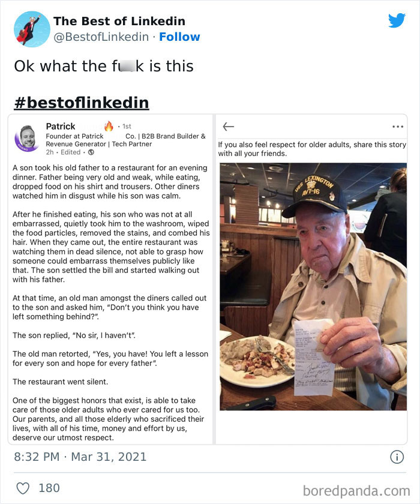Open the @BestofLinkedin handle

[x=101, y=37]
